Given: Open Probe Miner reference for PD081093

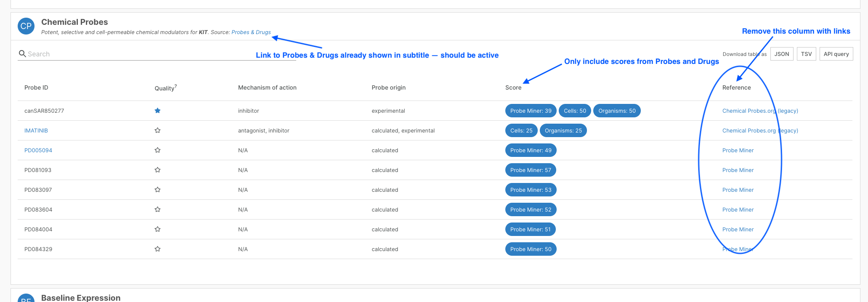Looking at the screenshot, I should coord(738,170).
